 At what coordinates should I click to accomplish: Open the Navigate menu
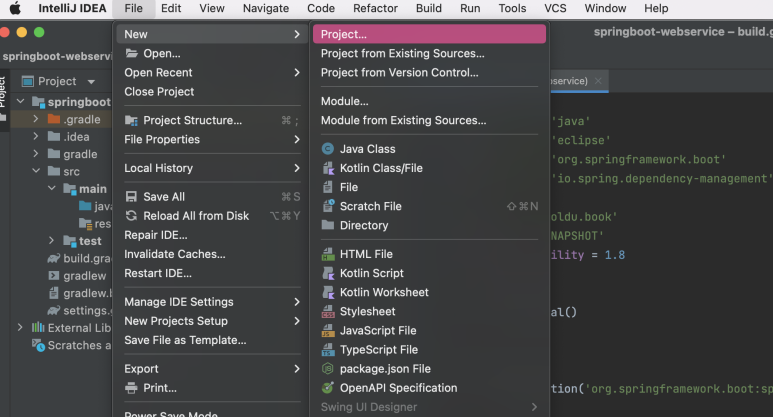point(266,8)
